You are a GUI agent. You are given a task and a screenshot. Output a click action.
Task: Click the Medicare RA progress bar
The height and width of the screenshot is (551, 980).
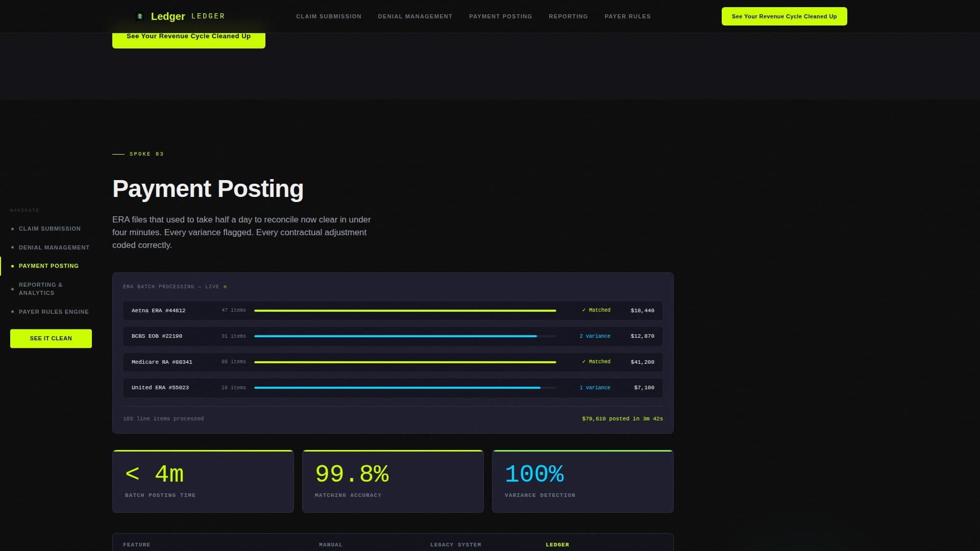coord(405,362)
